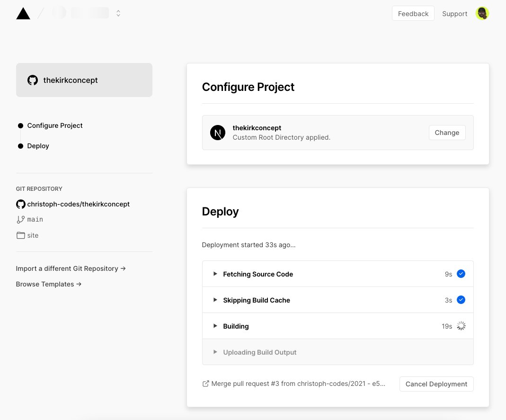
Task: Click the Skipping Build Cache row label
Action: click(257, 300)
